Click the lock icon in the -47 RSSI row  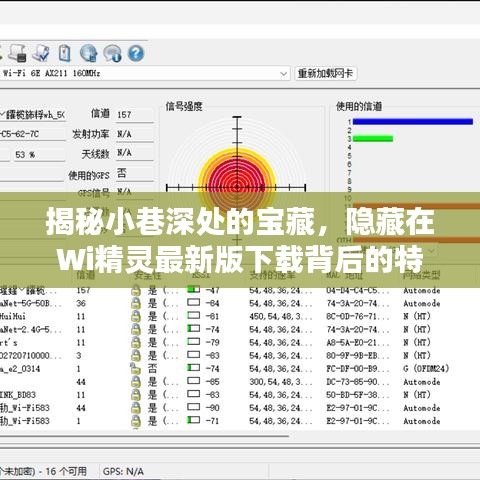click(x=135, y=290)
